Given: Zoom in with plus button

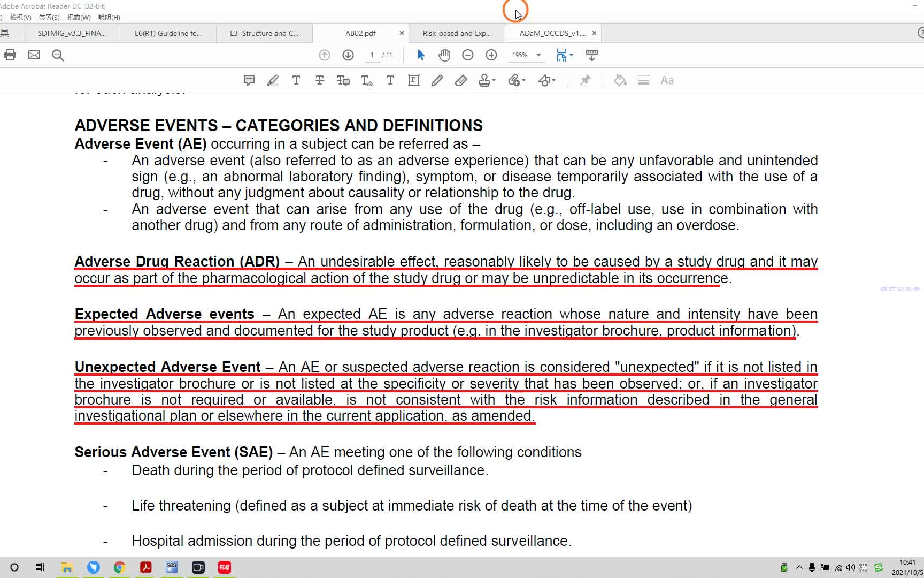Looking at the screenshot, I should [491, 55].
